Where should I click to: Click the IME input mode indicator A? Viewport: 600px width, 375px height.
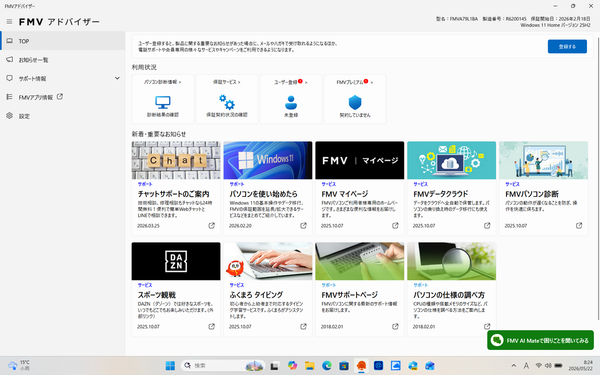526,366
